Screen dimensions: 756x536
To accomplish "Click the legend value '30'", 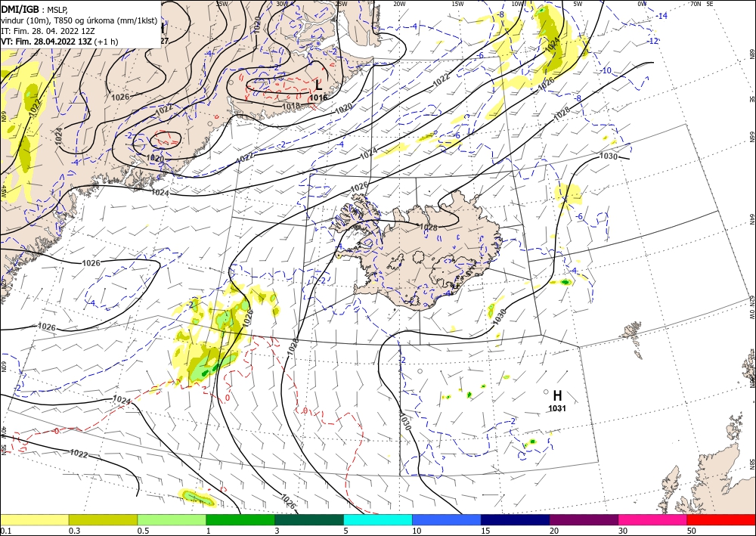I will pyautogui.click(x=624, y=531).
